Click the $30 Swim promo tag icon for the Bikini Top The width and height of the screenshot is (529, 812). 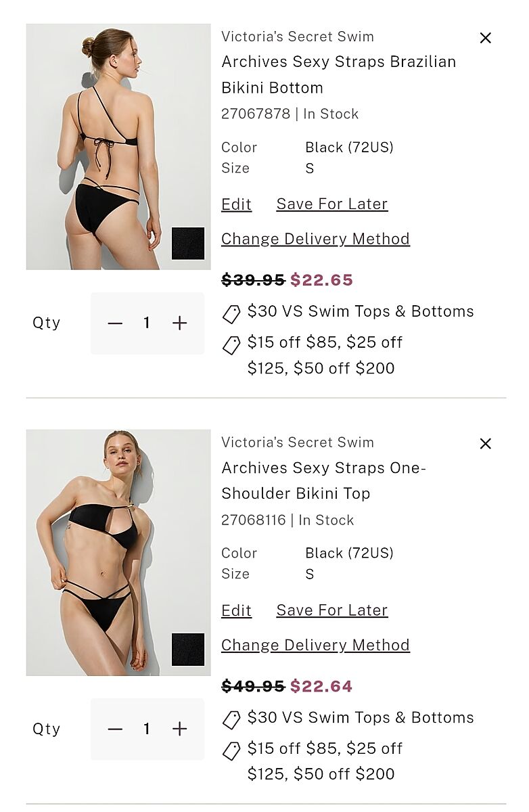coord(231,719)
